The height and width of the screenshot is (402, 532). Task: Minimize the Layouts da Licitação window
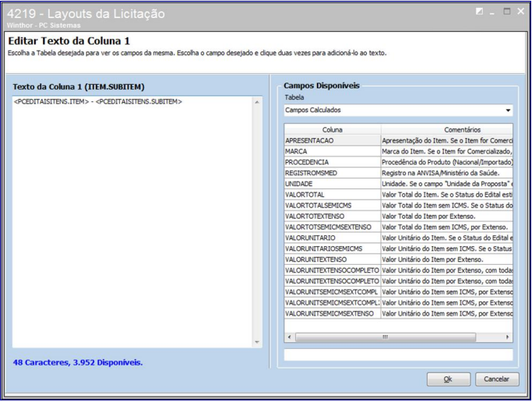[492, 13]
